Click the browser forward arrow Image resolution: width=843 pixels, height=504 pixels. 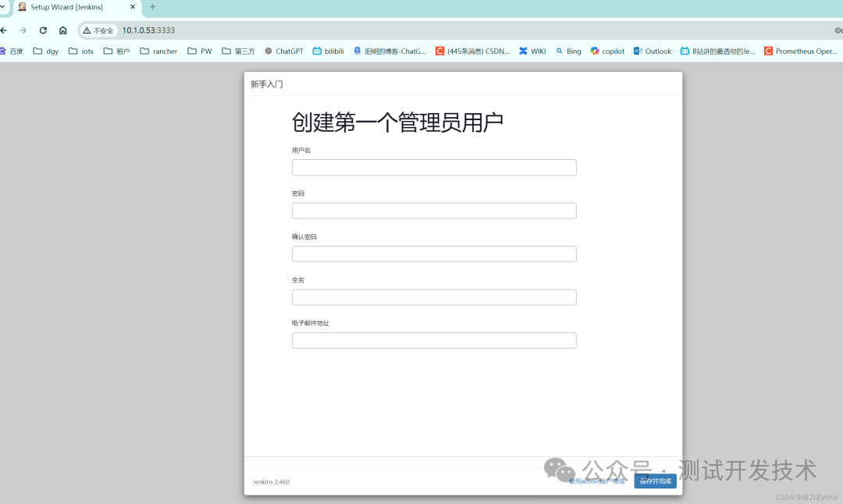(23, 30)
